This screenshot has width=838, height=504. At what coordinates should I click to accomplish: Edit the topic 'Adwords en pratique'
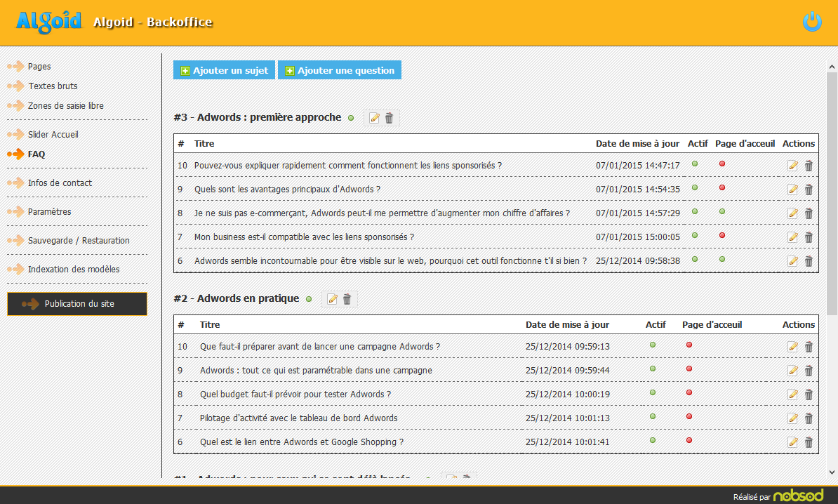(332, 299)
